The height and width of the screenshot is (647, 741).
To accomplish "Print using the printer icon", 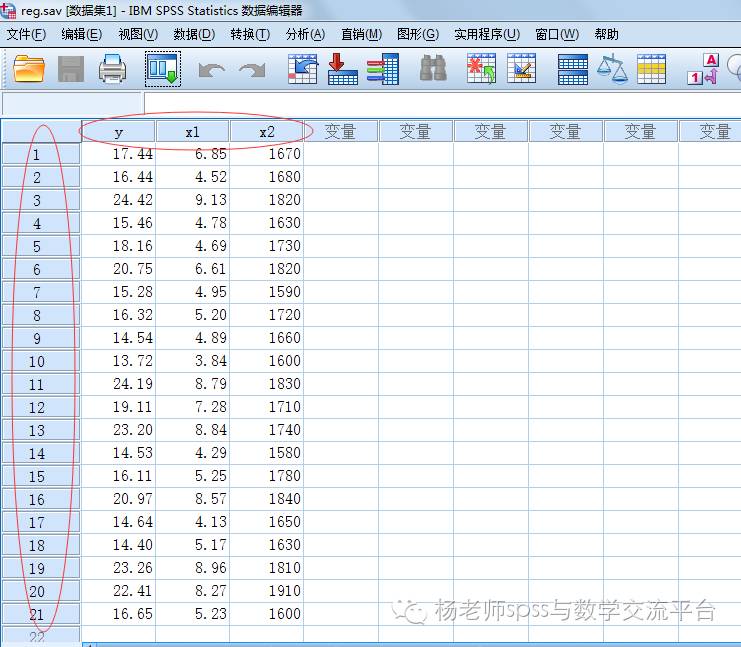I will tap(112, 69).
